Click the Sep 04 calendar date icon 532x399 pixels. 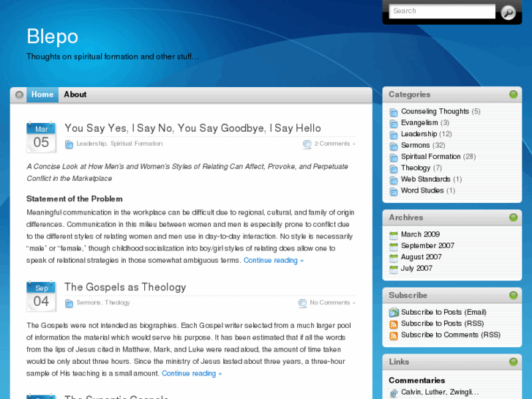[41, 297]
